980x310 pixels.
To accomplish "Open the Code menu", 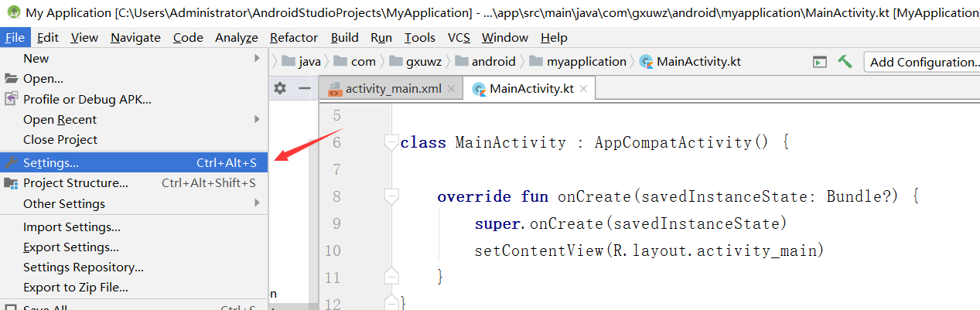I will pos(188,37).
